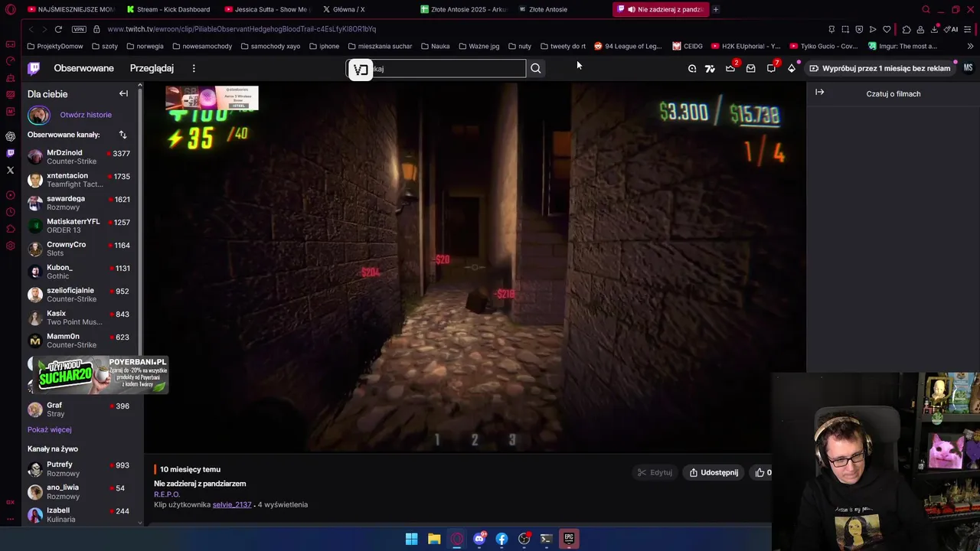980x551 pixels.
Task: Open the browser tab search magnifier
Action: pyautogui.click(x=926, y=9)
